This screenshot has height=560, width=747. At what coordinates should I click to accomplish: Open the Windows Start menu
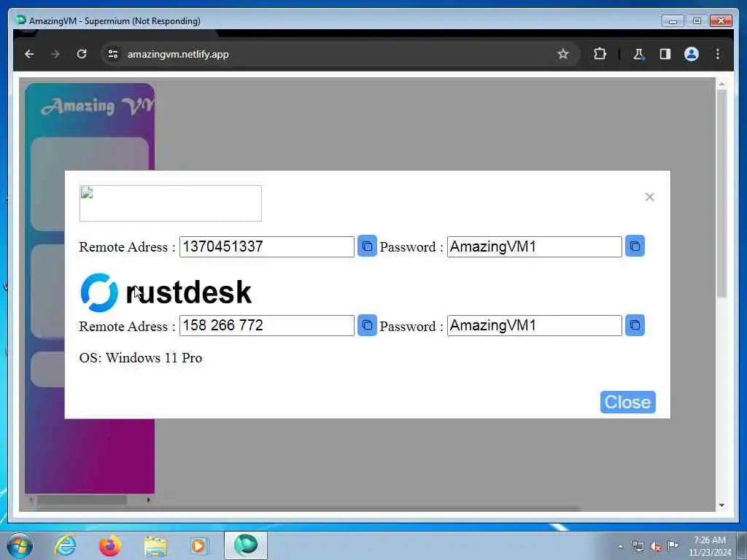[20, 545]
